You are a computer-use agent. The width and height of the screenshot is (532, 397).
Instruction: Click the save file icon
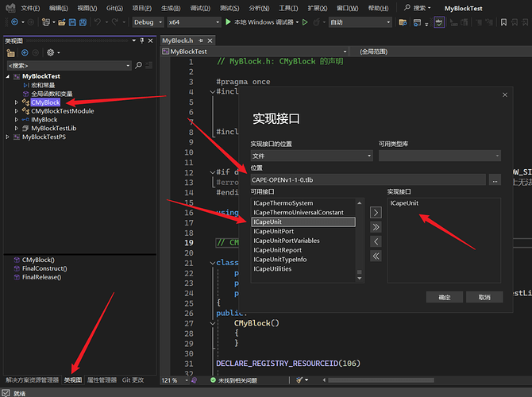pos(72,22)
